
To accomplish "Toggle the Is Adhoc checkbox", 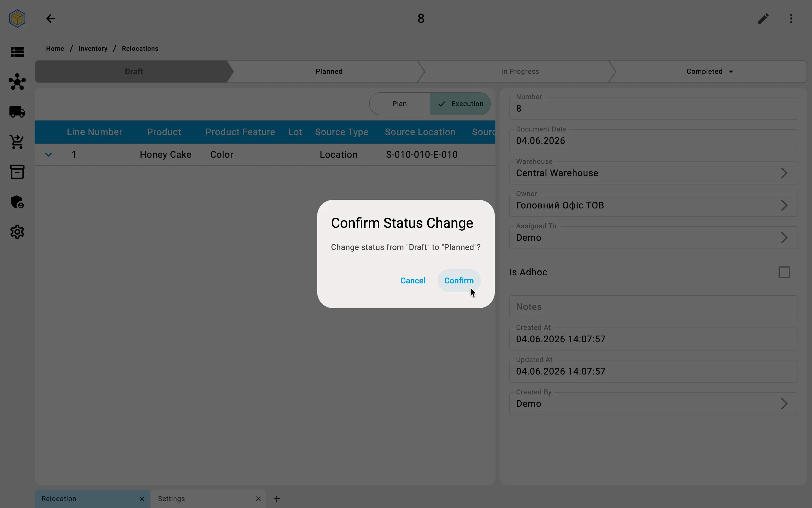I will point(784,272).
